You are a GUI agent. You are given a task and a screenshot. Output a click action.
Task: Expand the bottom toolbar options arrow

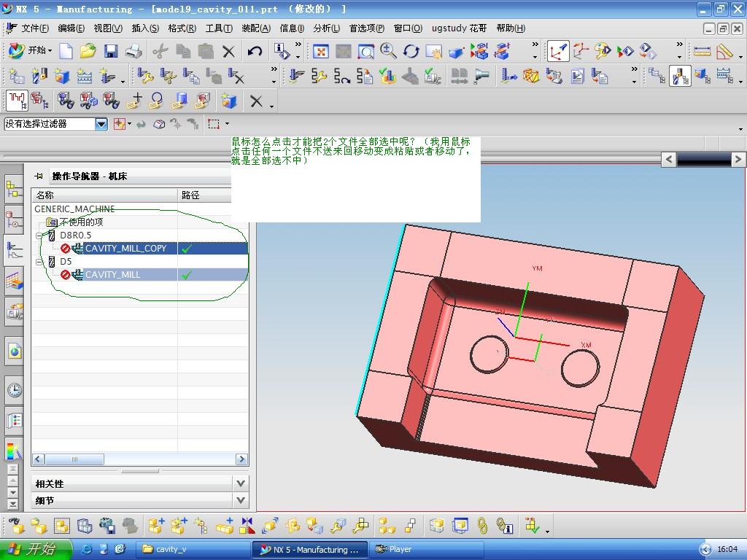[547, 532]
